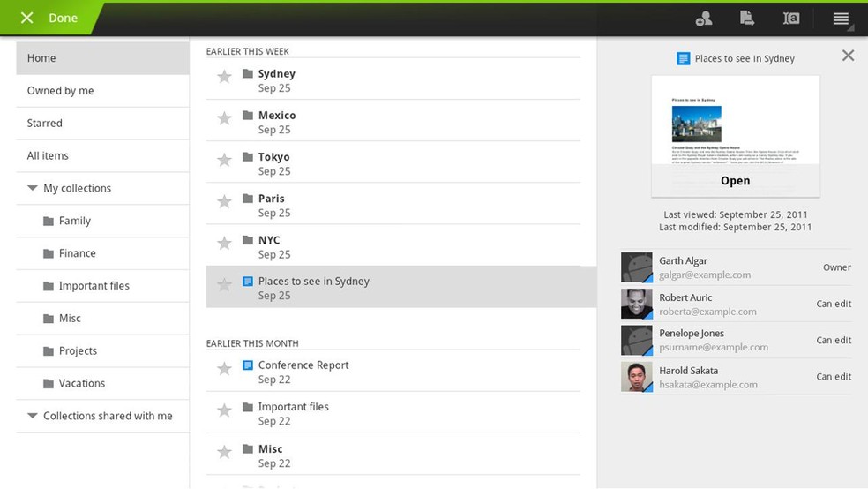
Task: Collapse the My collections tree
Action: [33, 188]
